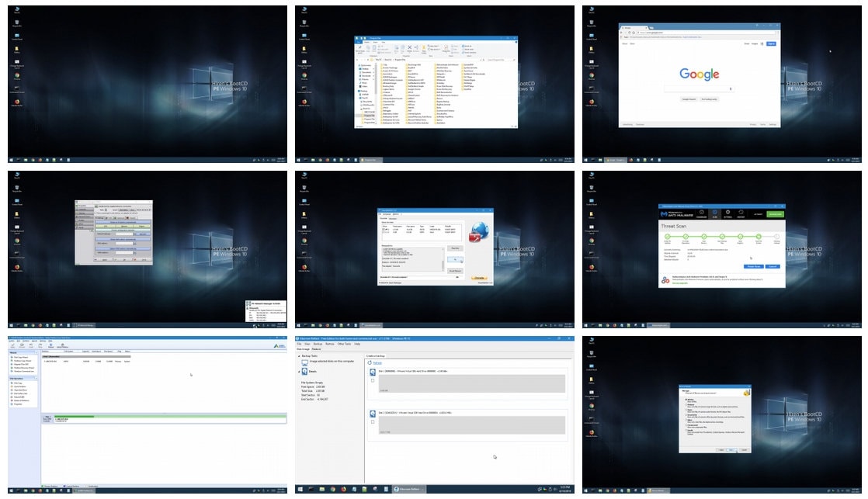Click the Refresh link above the disk list
868x499 pixels.
(378, 362)
